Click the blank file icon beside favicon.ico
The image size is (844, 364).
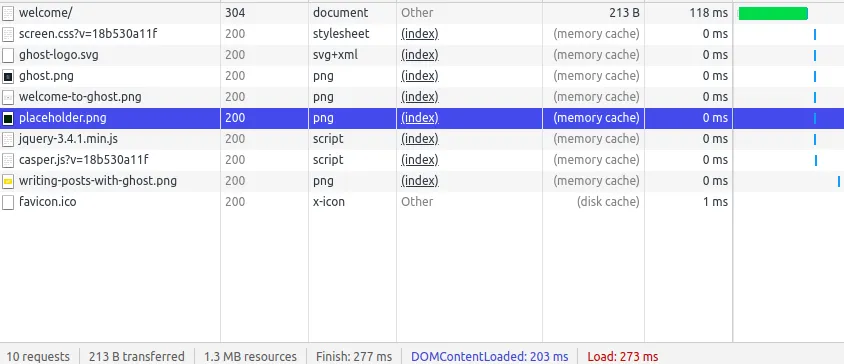tap(8, 202)
